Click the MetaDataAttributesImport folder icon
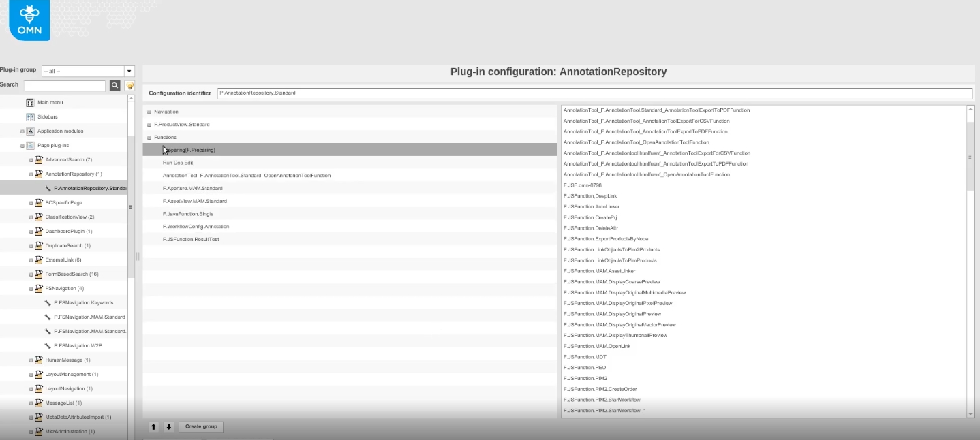The width and height of the screenshot is (980, 440). tap(39, 418)
